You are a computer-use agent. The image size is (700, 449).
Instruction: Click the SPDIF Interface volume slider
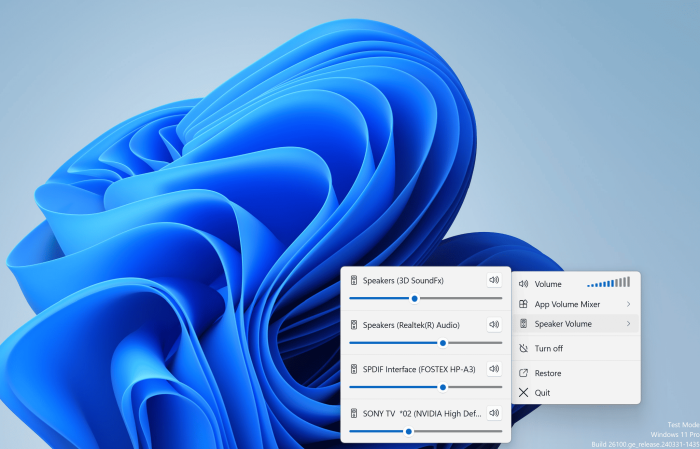click(425, 387)
